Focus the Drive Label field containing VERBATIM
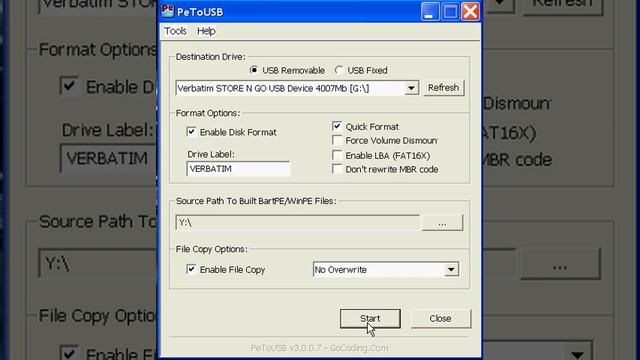Image resolution: width=640 pixels, height=360 pixels. [238, 169]
